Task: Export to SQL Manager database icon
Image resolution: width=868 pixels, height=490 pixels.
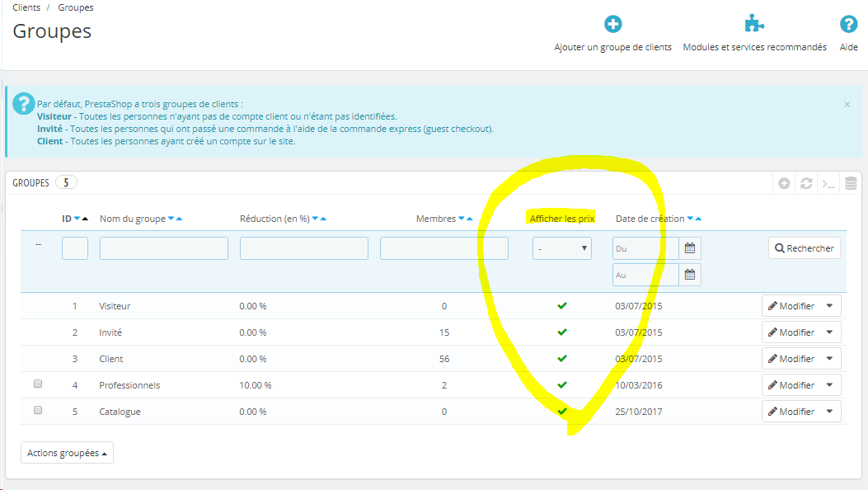Action: click(851, 183)
